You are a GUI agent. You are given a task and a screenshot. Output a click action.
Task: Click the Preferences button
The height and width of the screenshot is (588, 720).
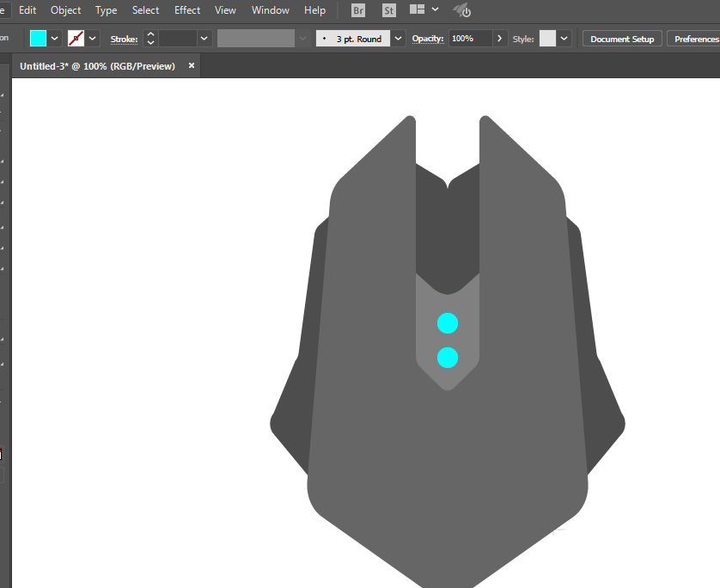click(x=696, y=39)
